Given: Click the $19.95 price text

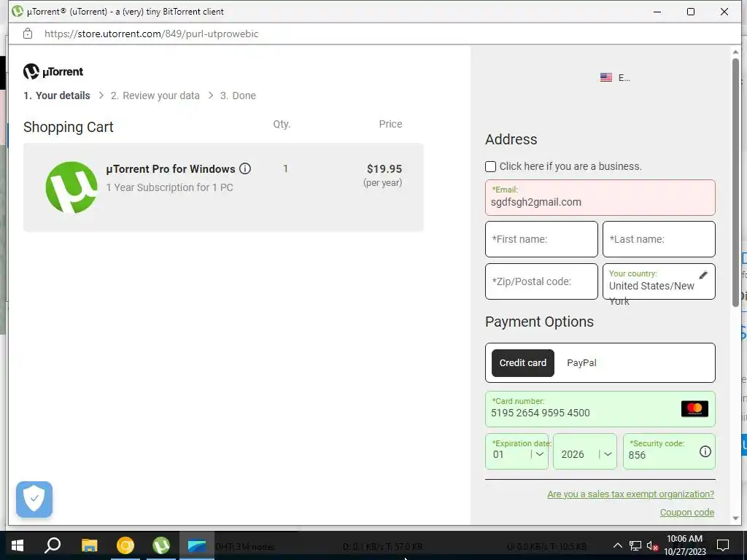Looking at the screenshot, I should tap(384, 168).
